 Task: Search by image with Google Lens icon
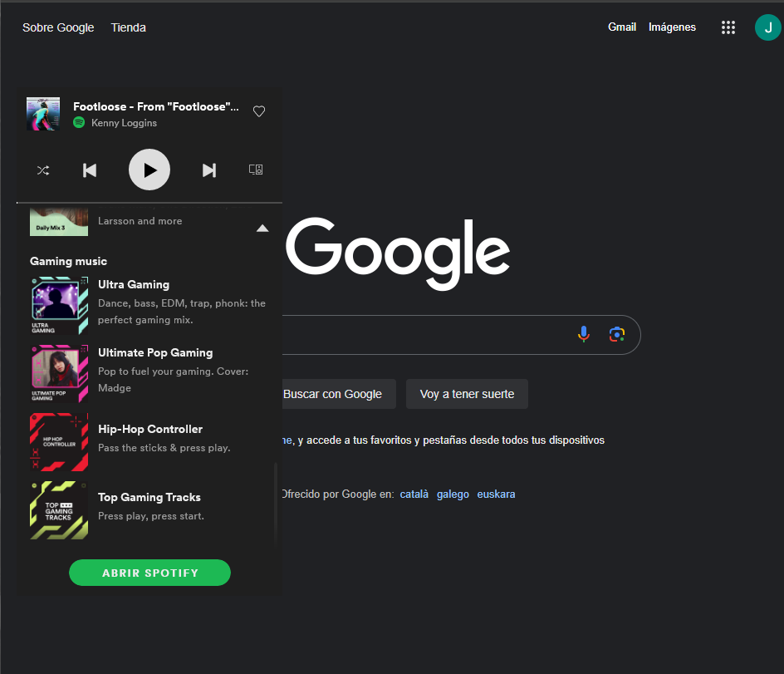617,334
